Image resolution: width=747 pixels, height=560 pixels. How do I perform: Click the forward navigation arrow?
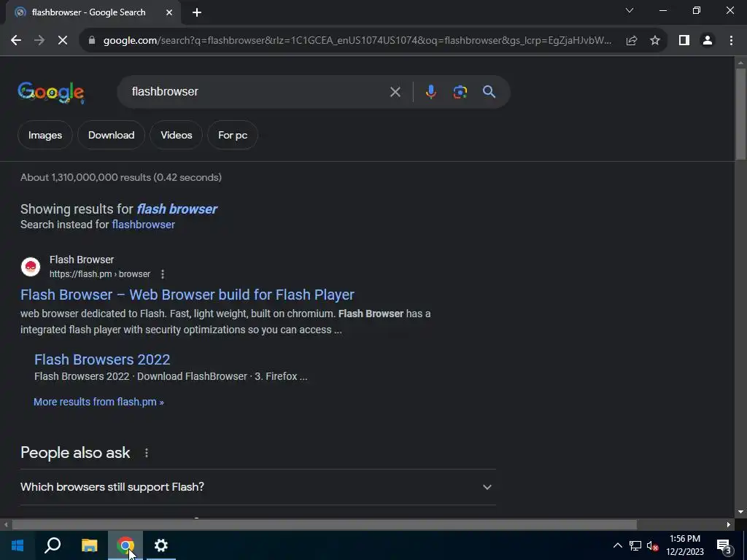click(x=39, y=41)
